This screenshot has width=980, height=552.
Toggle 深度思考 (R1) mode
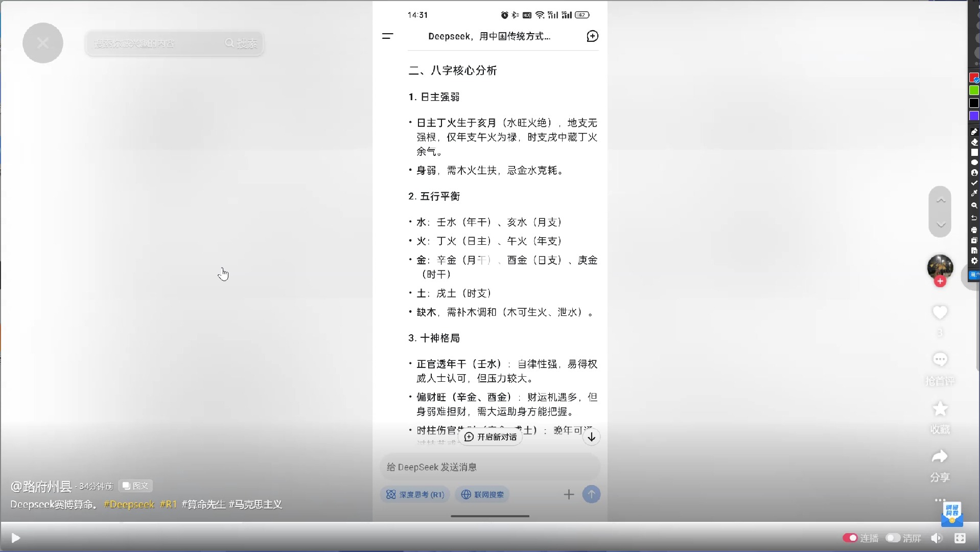(415, 495)
